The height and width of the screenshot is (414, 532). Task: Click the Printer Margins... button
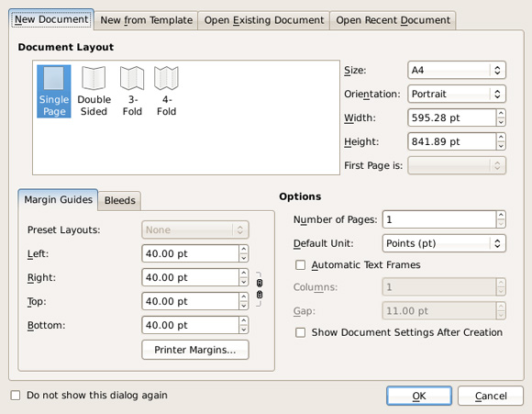click(195, 350)
